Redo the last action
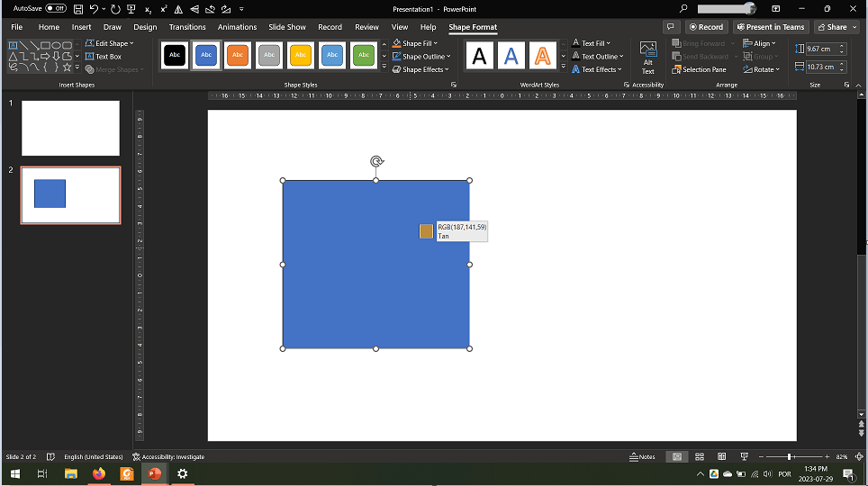The width and height of the screenshot is (868, 486). tap(115, 9)
